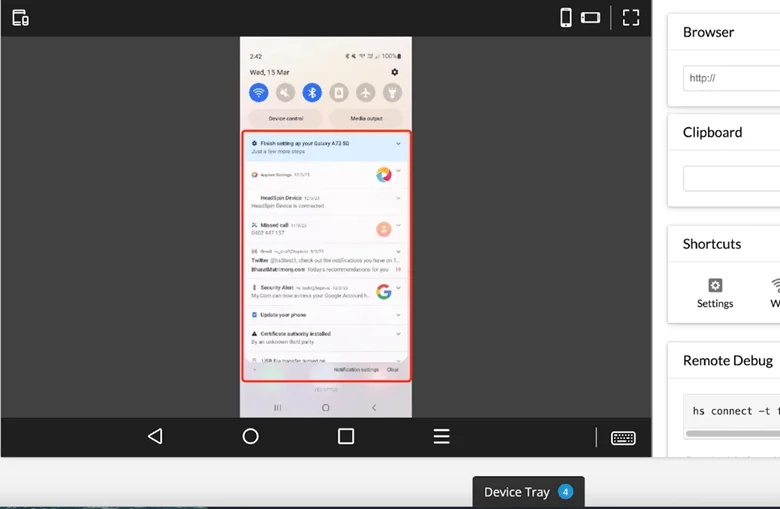The width and height of the screenshot is (780, 509).
Task: Toggle Bluetooth quick setting
Action: (x=312, y=93)
